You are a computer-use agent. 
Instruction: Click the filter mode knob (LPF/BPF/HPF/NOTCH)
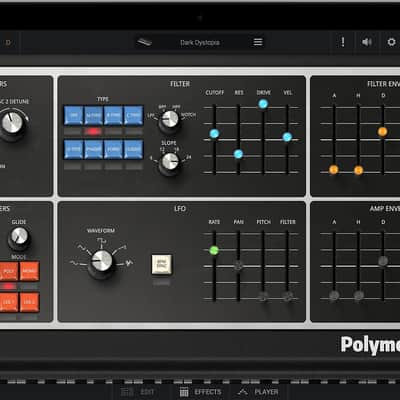click(x=170, y=120)
